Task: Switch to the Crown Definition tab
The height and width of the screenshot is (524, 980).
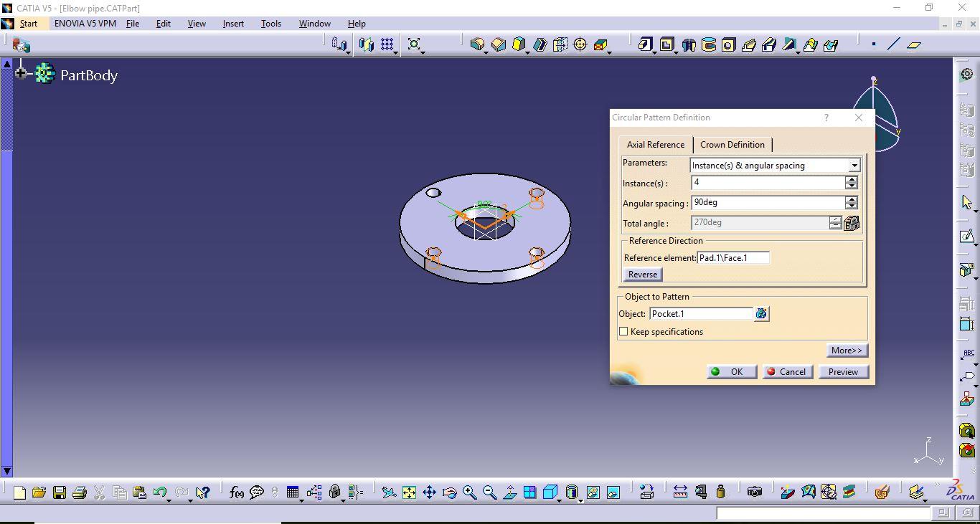Action: pos(732,145)
